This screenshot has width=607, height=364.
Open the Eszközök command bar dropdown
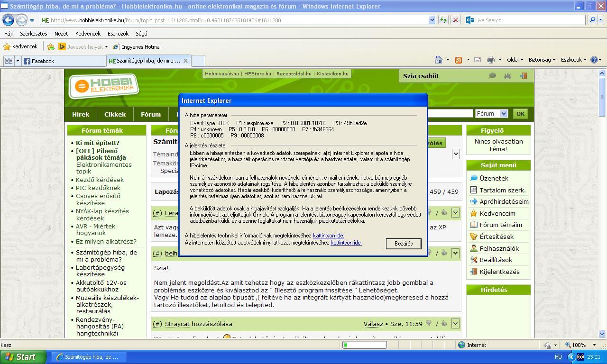pyautogui.click(x=573, y=60)
